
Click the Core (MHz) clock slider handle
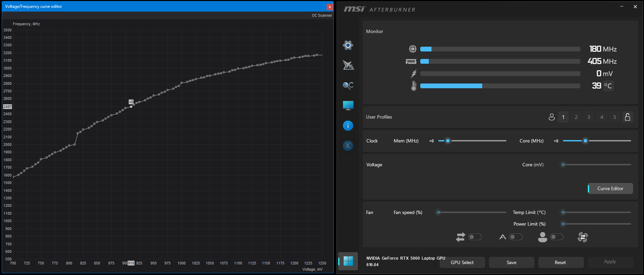585,141
